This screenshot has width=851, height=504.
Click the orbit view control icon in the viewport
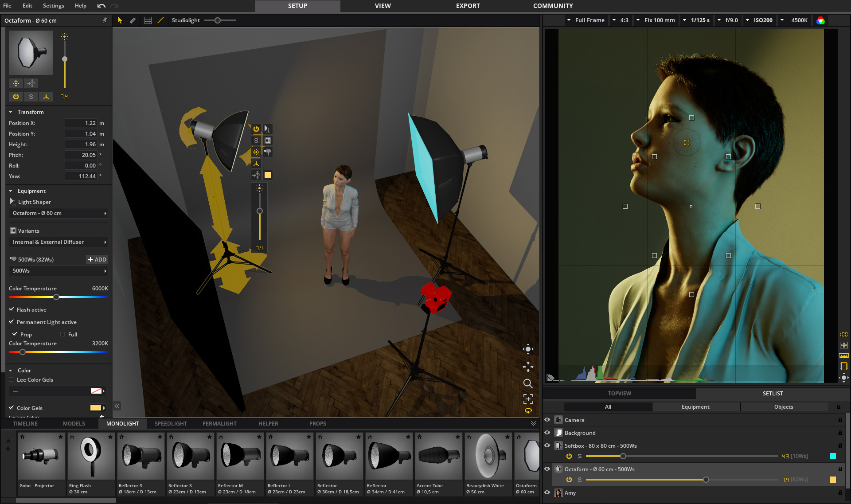[x=528, y=349]
